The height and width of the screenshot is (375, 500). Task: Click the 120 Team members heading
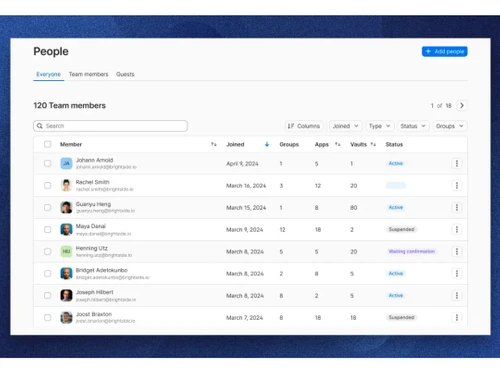pyautogui.click(x=69, y=105)
